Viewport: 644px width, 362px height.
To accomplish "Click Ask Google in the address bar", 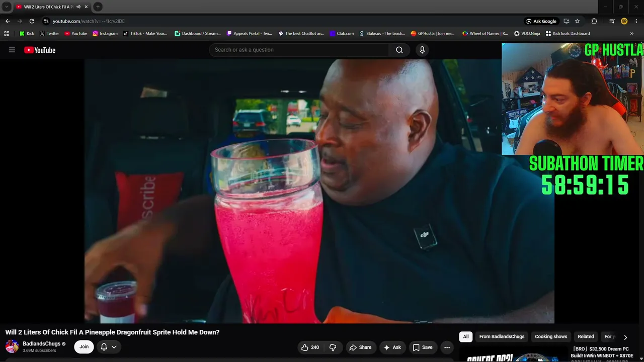I will [541, 21].
